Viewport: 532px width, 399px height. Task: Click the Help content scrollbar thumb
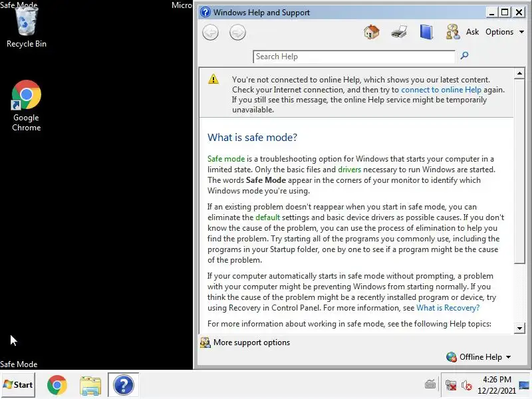(519, 172)
